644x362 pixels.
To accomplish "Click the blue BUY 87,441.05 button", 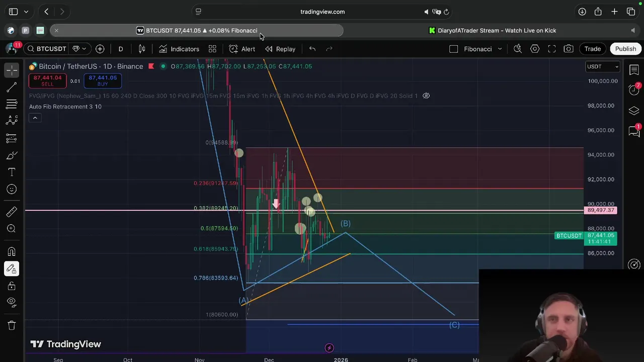I will tap(103, 80).
